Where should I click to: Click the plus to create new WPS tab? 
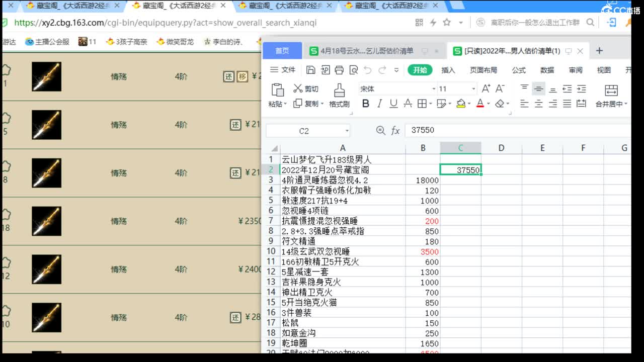click(599, 51)
